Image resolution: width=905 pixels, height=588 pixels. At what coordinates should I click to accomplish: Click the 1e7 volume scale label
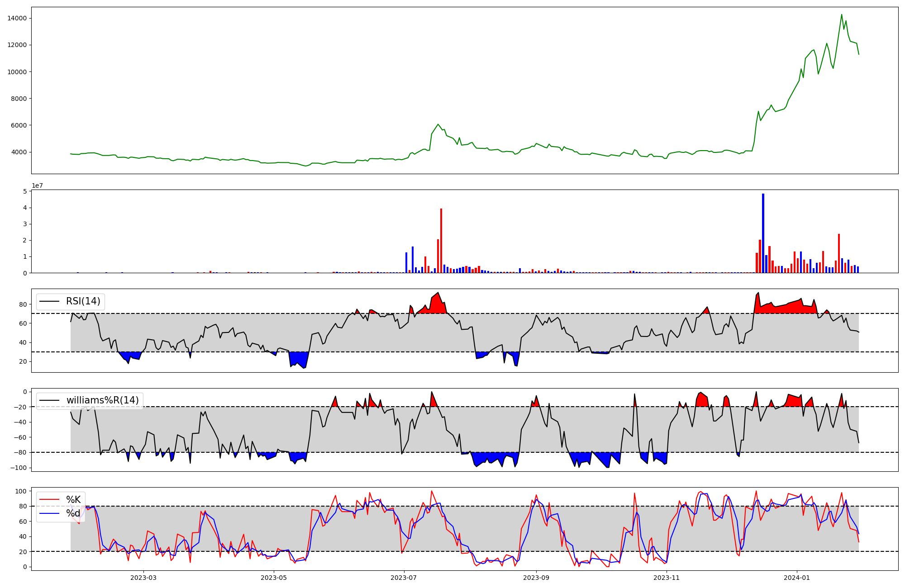[x=37, y=185]
